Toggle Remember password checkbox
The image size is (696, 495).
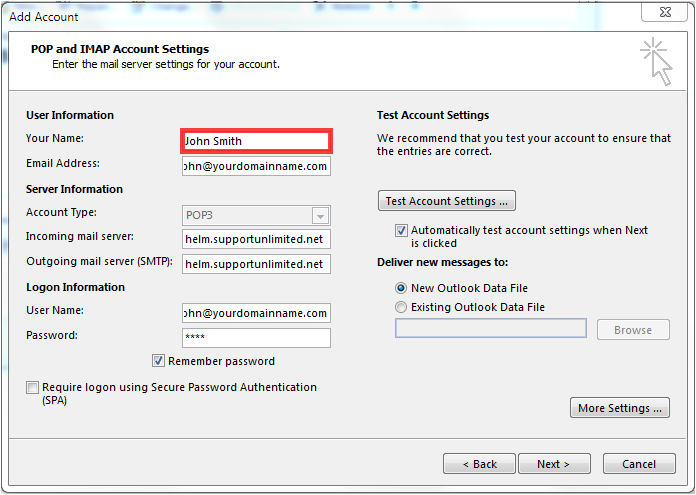[158, 360]
